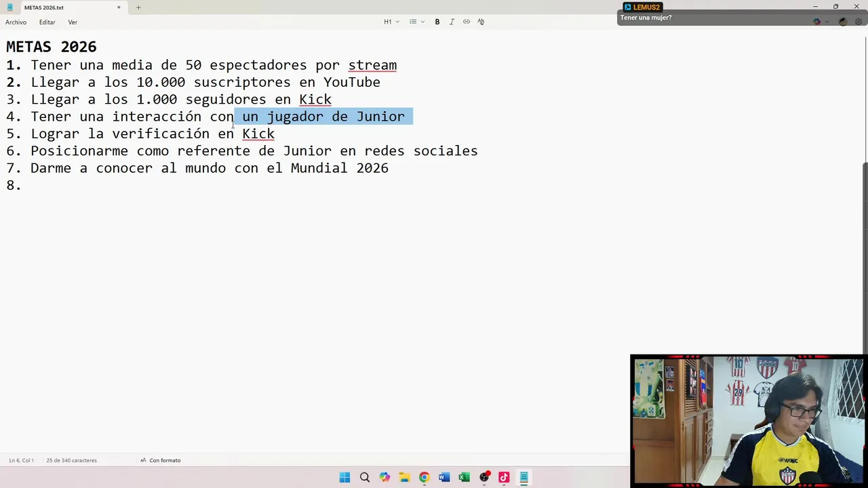This screenshot has width=868, height=488.
Task: Add a new Notepad tab
Action: 138,7
